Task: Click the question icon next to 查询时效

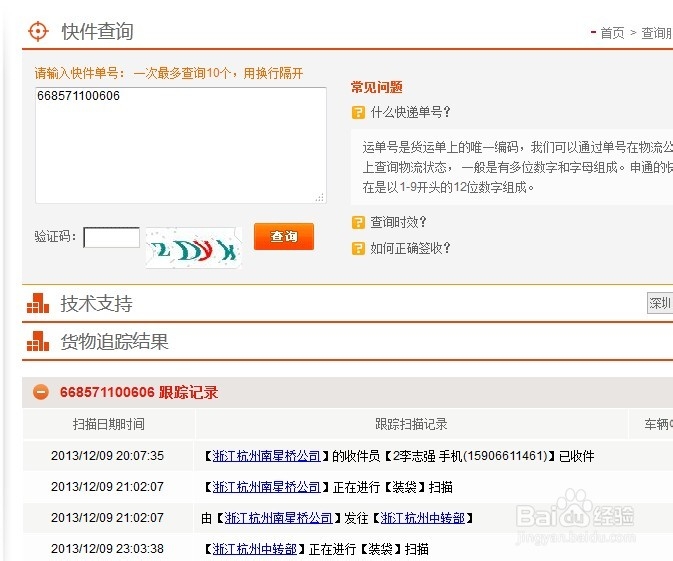Action: (358, 222)
